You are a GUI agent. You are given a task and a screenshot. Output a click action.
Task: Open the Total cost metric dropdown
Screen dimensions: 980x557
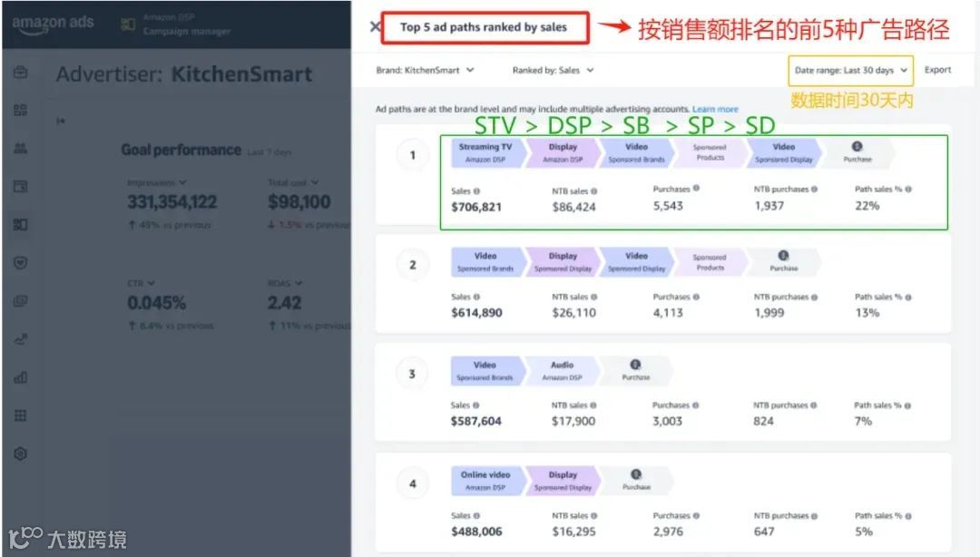point(293,182)
